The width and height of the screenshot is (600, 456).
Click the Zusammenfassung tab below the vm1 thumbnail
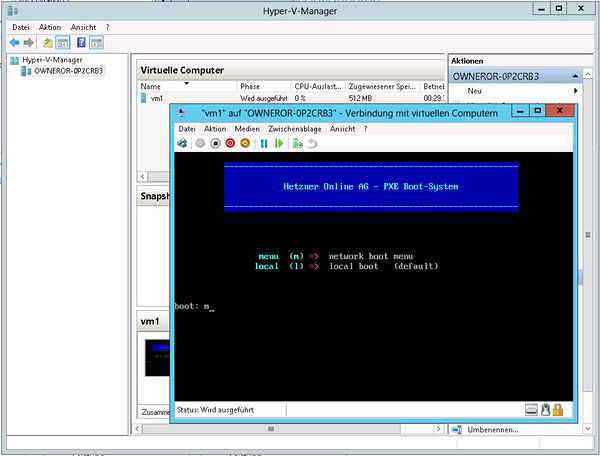click(x=155, y=412)
